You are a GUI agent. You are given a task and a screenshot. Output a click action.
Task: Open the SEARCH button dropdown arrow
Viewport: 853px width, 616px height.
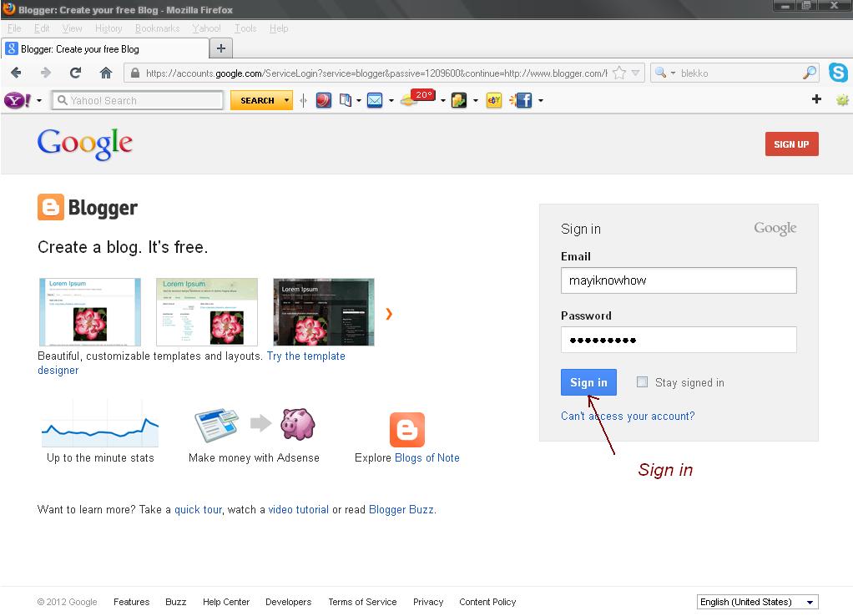[286, 100]
